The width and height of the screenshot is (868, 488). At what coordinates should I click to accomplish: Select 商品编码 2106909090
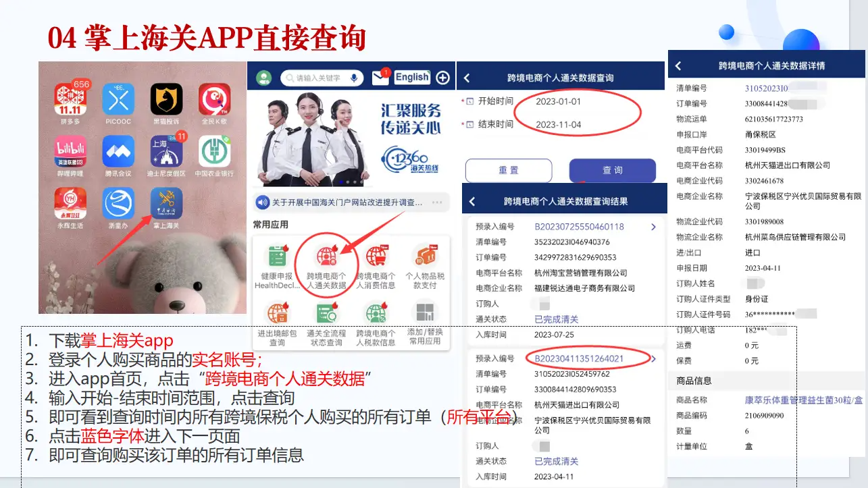coord(764,416)
